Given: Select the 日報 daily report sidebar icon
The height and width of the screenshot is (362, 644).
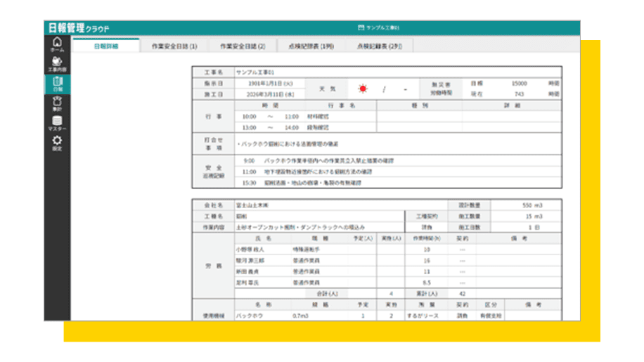Looking at the screenshot, I should [x=57, y=84].
